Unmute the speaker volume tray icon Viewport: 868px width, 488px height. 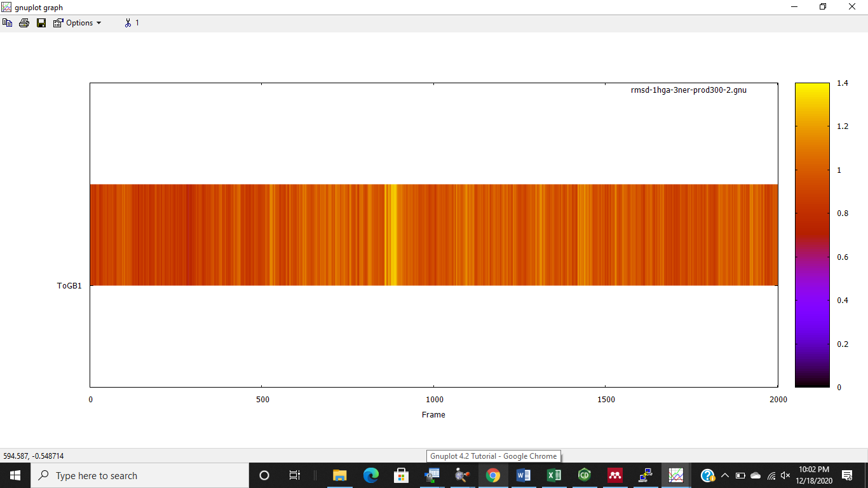click(x=785, y=475)
